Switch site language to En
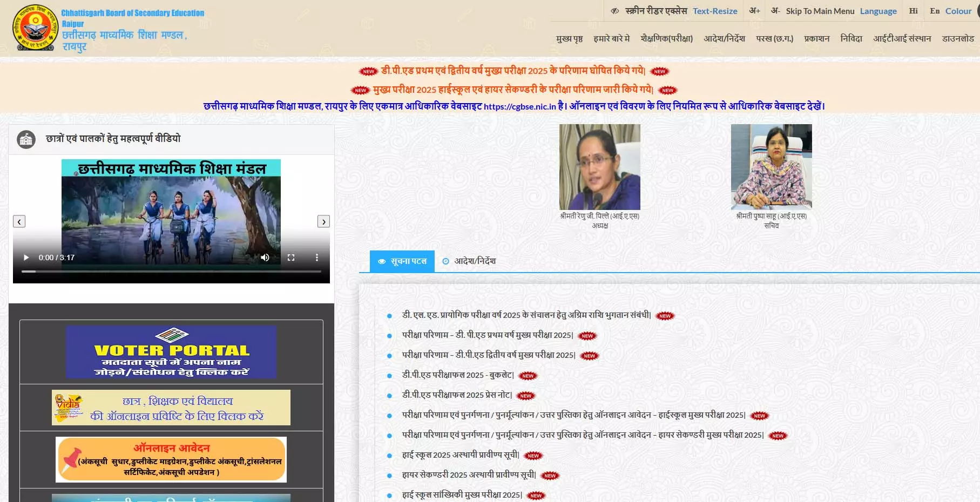980x502 pixels. (935, 11)
